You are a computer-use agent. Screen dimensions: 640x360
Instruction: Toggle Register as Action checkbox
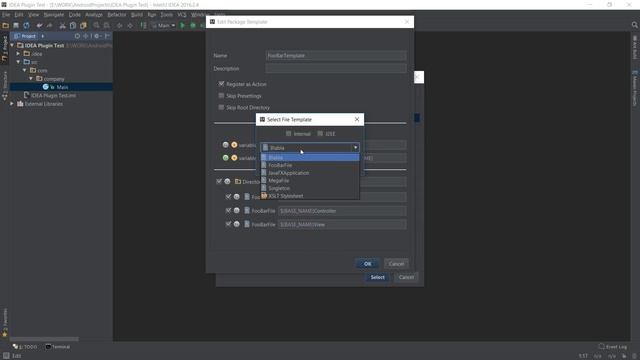[221, 84]
